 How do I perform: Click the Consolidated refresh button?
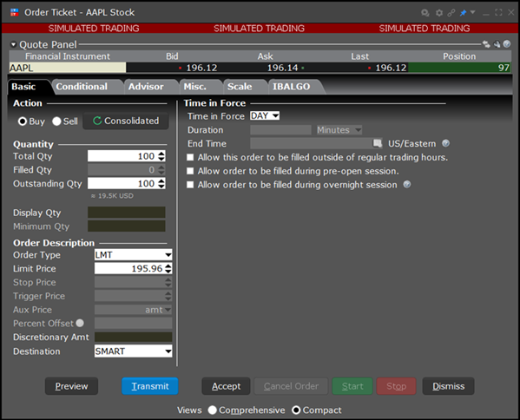(126, 121)
